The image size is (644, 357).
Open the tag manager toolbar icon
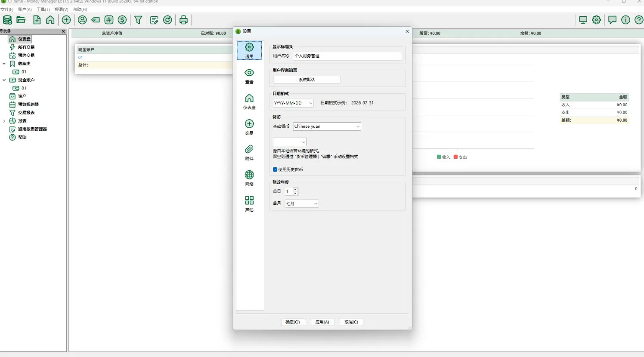[x=96, y=20]
